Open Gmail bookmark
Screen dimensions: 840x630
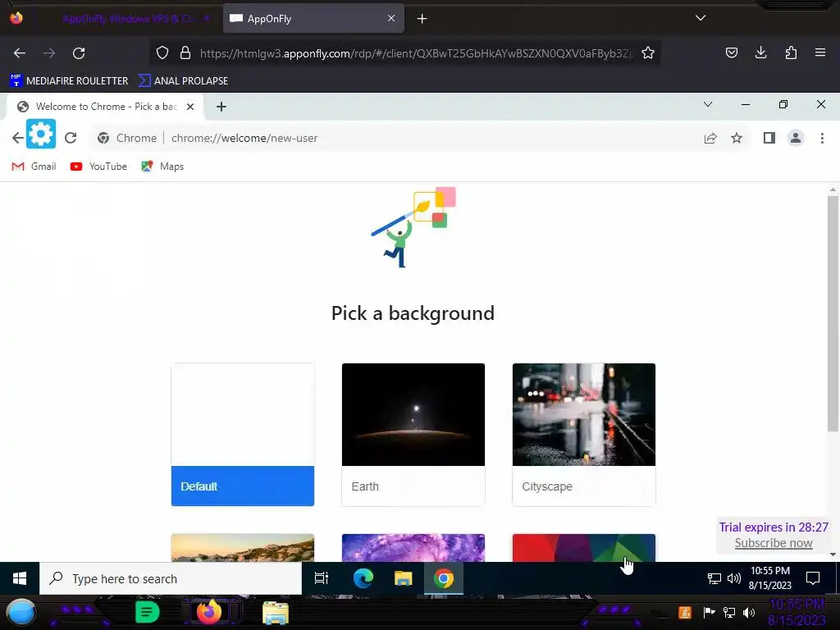[x=34, y=167]
